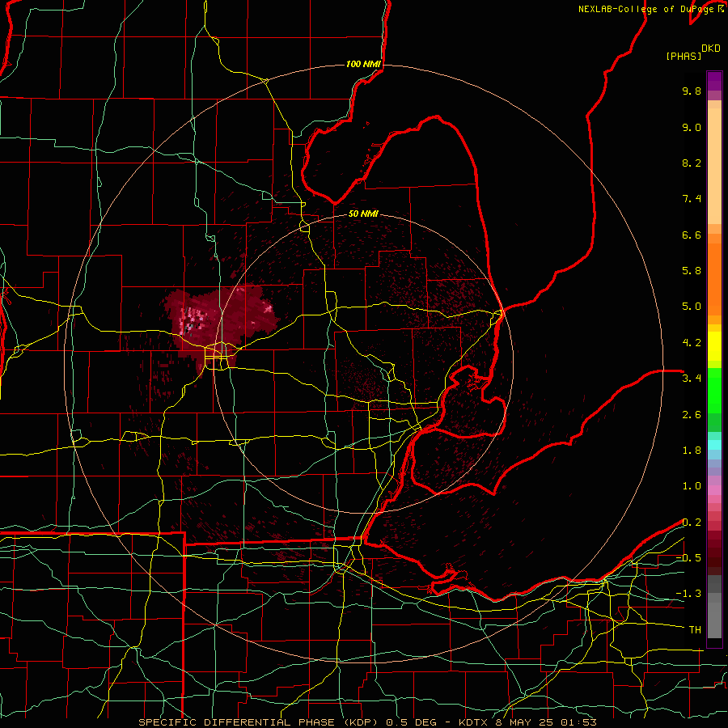Click the 9.0 value on the color scale
Image resolution: width=728 pixels, height=728 pixels.
point(692,127)
